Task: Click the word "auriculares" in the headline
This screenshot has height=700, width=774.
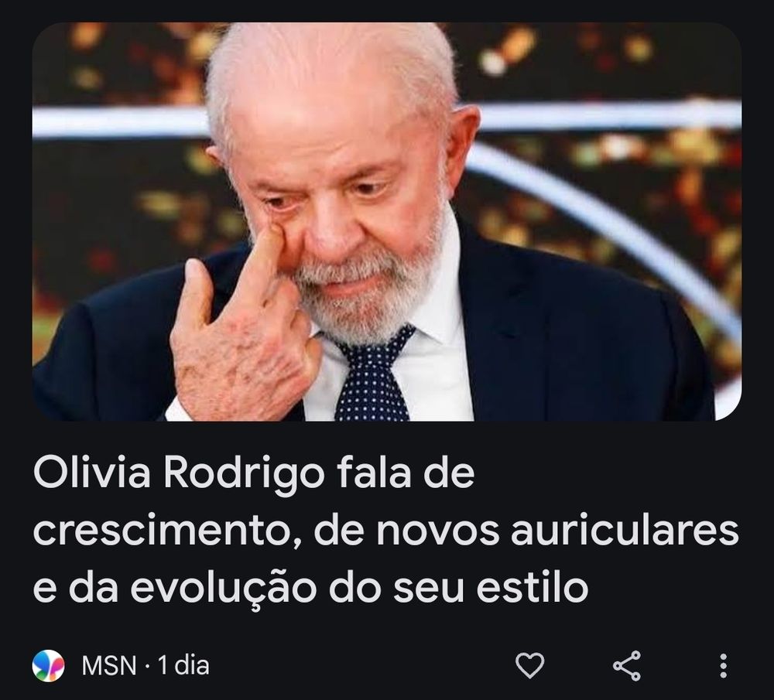Action: coord(625,531)
